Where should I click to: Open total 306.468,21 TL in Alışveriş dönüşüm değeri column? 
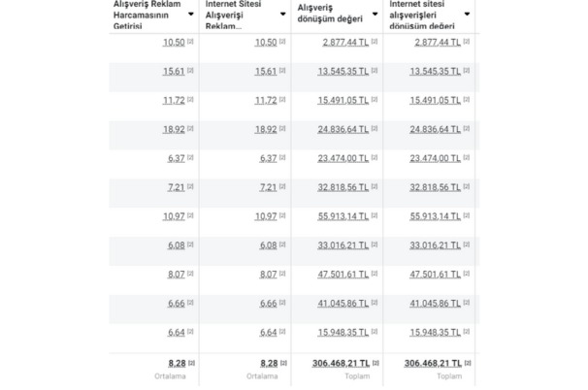coord(339,362)
